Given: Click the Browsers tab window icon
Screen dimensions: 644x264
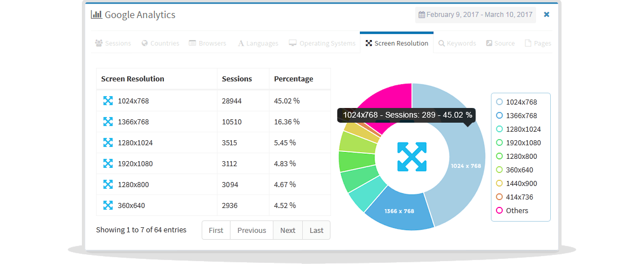Looking at the screenshot, I should coord(192,43).
